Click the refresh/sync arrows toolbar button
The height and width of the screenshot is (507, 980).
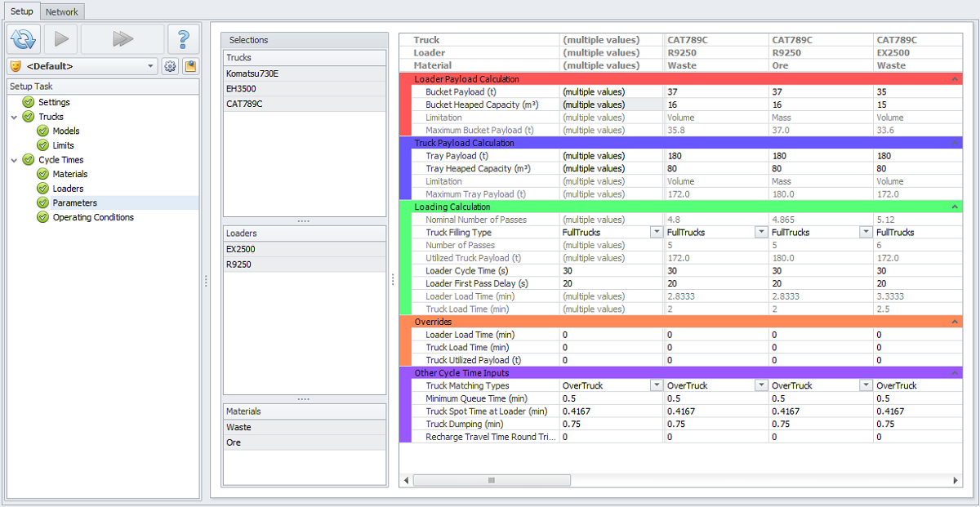pos(23,38)
